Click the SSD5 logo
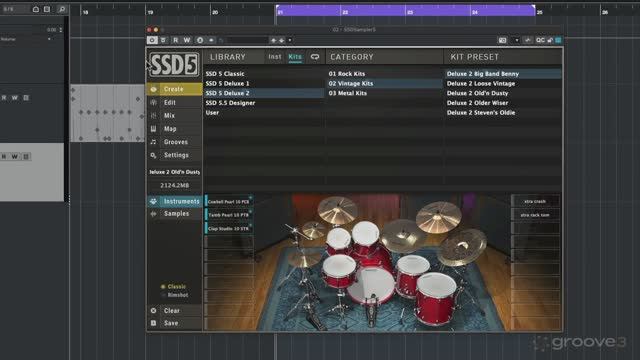This screenshot has height=360, width=640. click(174, 64)
